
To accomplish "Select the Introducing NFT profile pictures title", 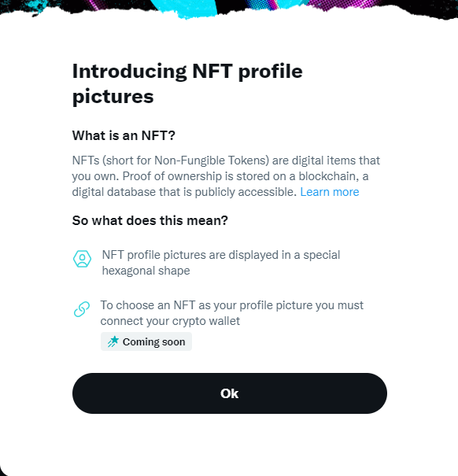I will click(187, 83).
